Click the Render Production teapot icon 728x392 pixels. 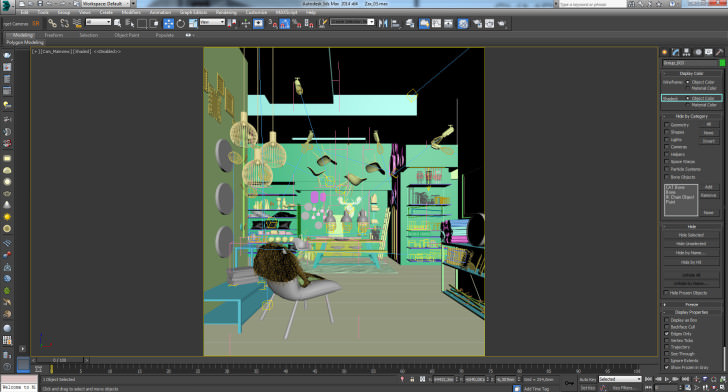point(501,23)
